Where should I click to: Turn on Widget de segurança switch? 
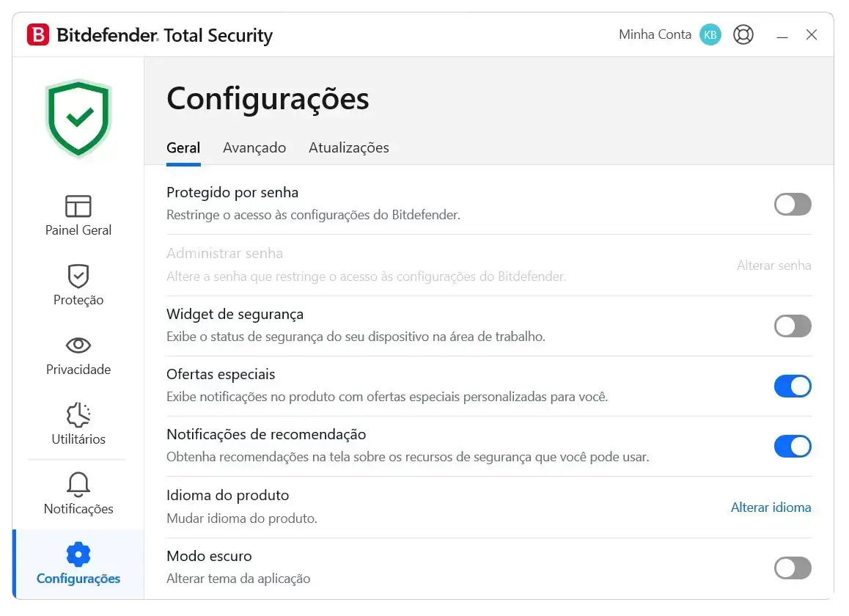click(793, 326)
